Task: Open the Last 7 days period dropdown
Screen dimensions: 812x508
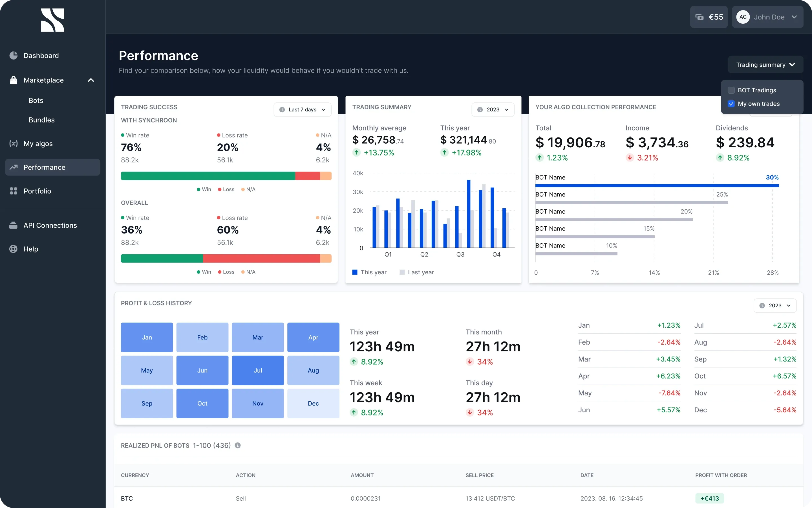Action: [x=302, y=110]
